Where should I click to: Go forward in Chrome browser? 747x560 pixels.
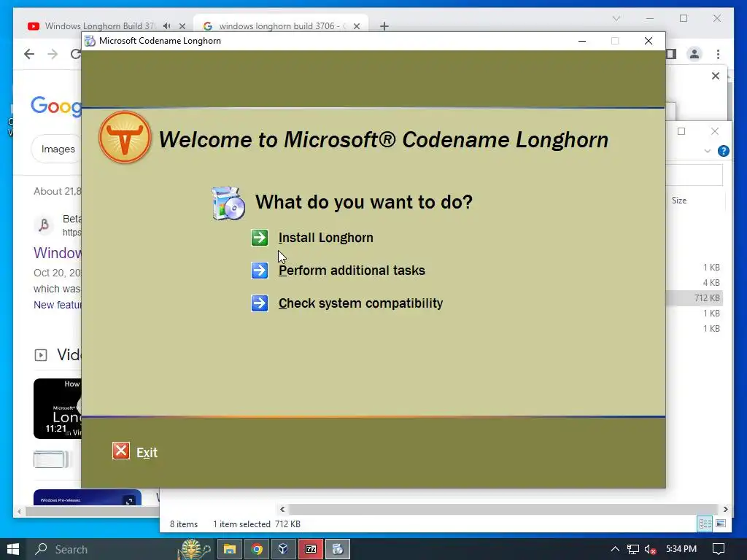click(x=53, y=54)
